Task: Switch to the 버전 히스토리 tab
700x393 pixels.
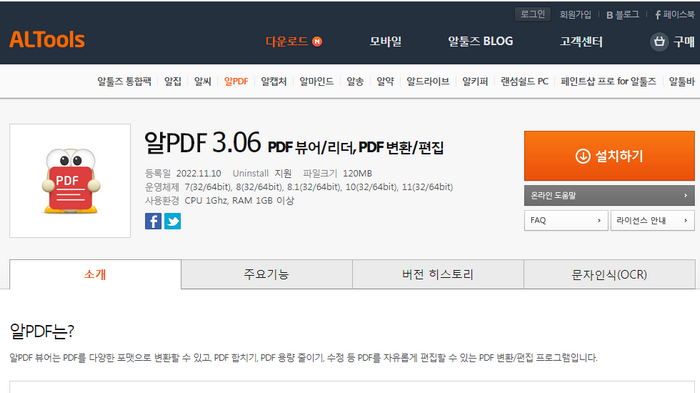Action: point(438,274)
